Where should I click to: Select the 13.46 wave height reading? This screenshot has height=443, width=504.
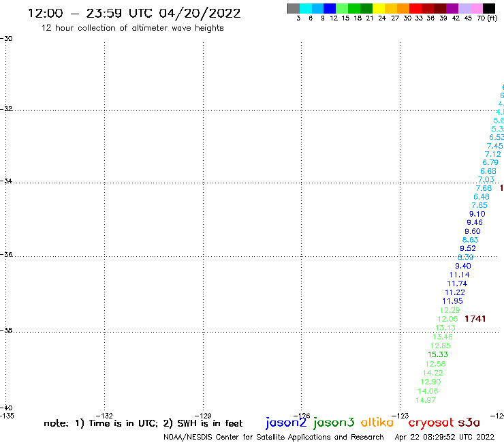pyautogui.click(x=443, y=337)
